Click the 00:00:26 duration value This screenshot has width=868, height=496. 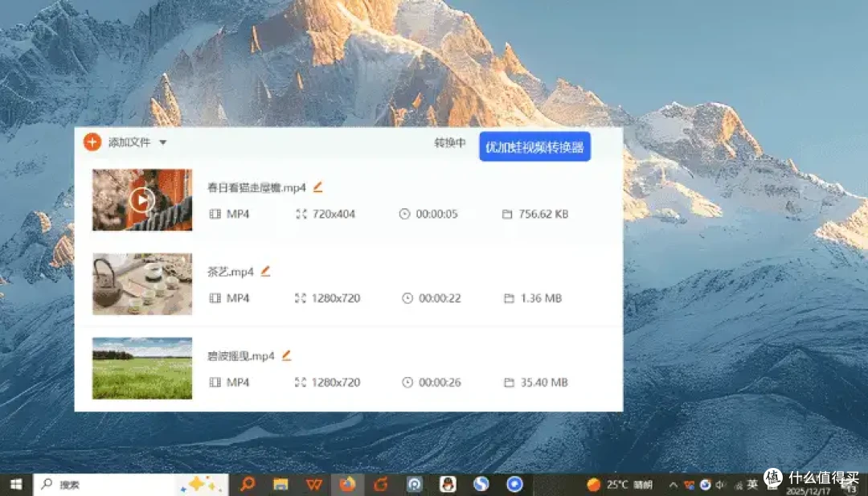click(440, 382)
